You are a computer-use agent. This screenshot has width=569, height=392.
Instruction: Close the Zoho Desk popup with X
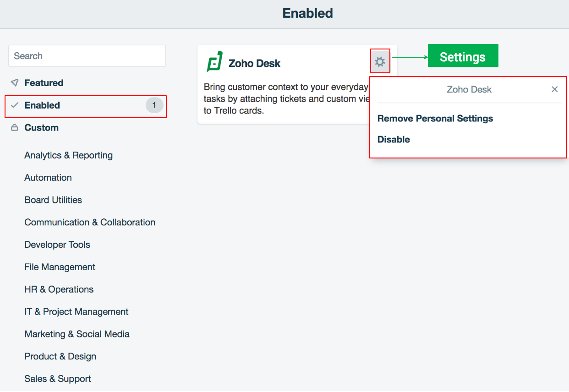click(x=554, y=89)
